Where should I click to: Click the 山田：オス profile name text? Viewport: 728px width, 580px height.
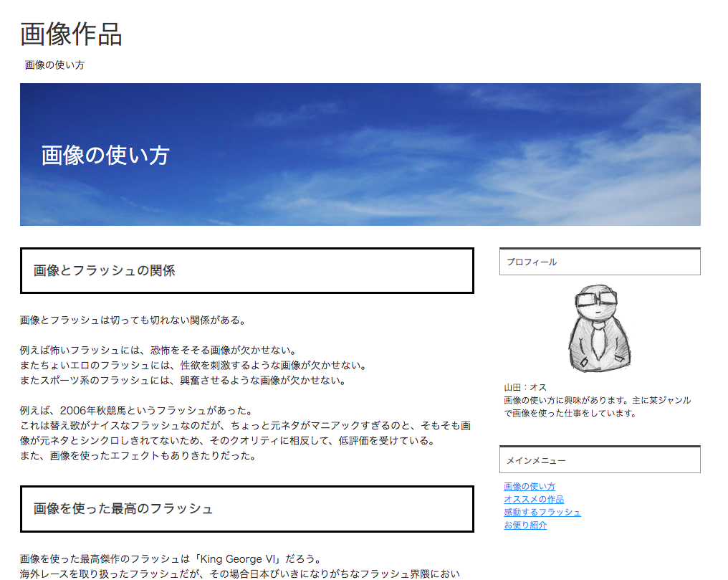point(525,387)
